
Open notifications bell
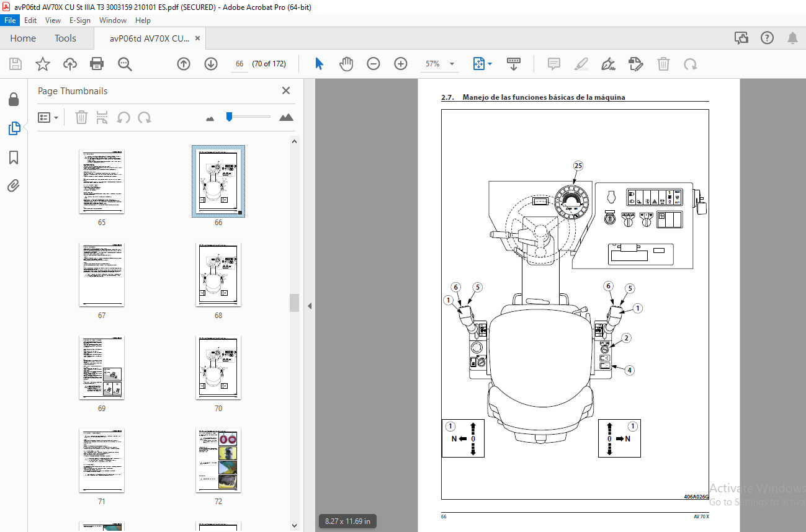[792, 38]
